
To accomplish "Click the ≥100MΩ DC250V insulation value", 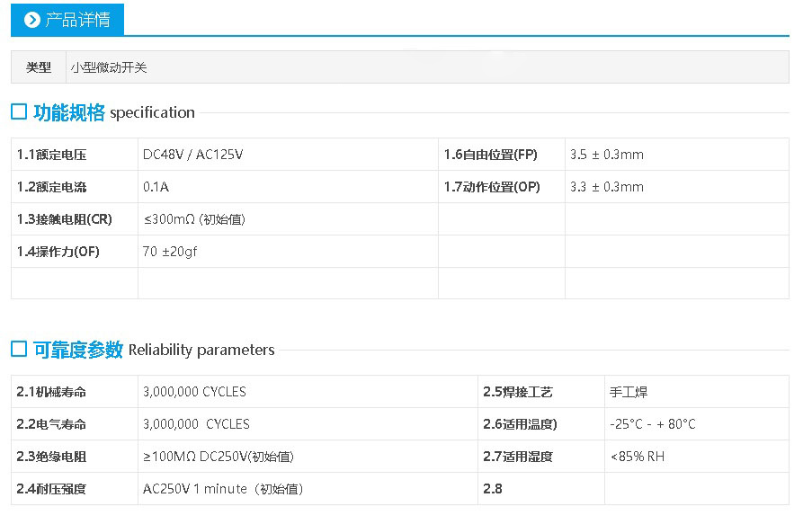I will [x=219, y=457].
